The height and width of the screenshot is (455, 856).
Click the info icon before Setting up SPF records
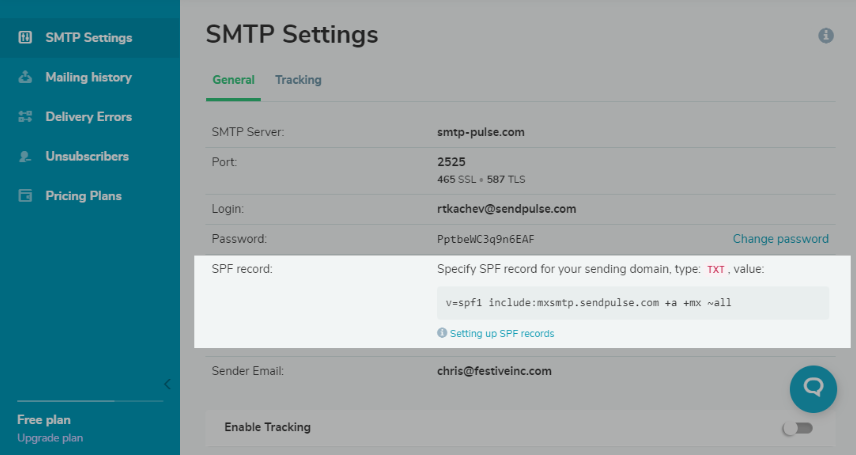[x=442, y=333]
